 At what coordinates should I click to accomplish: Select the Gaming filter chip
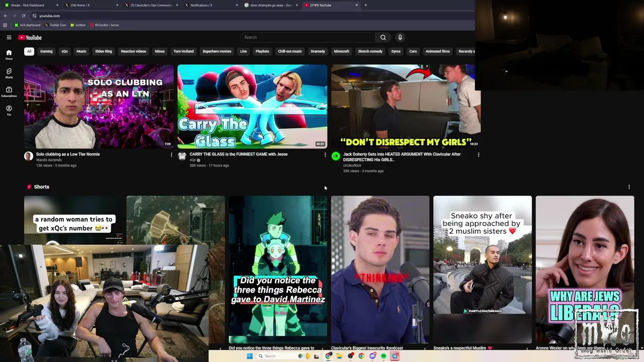pyautogui.click(x=46, y=51)
